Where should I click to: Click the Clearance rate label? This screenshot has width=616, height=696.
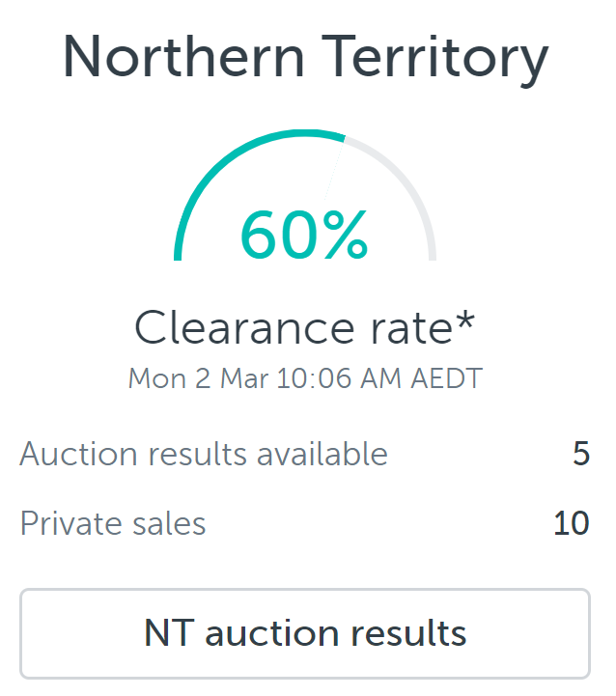coord(305,327)
